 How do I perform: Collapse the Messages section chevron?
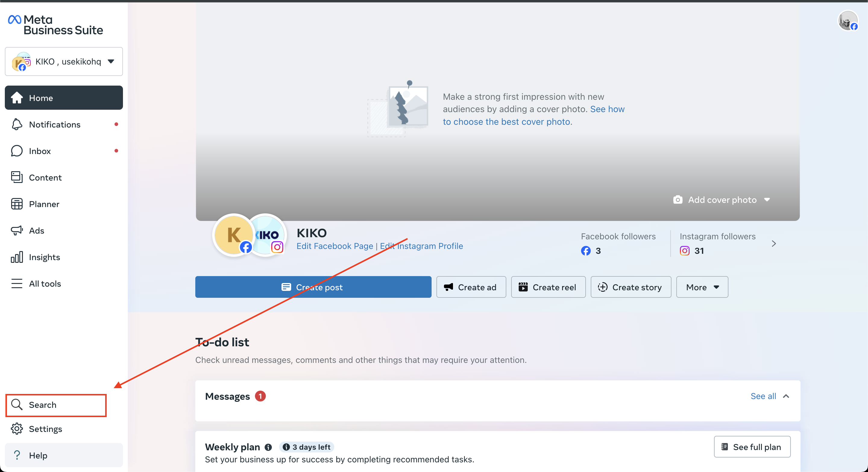(x=786, y=396)
